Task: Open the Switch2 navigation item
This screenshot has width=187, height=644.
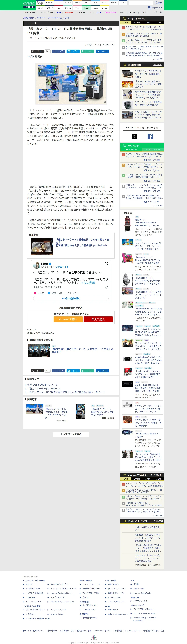Action: pos(69,12)
